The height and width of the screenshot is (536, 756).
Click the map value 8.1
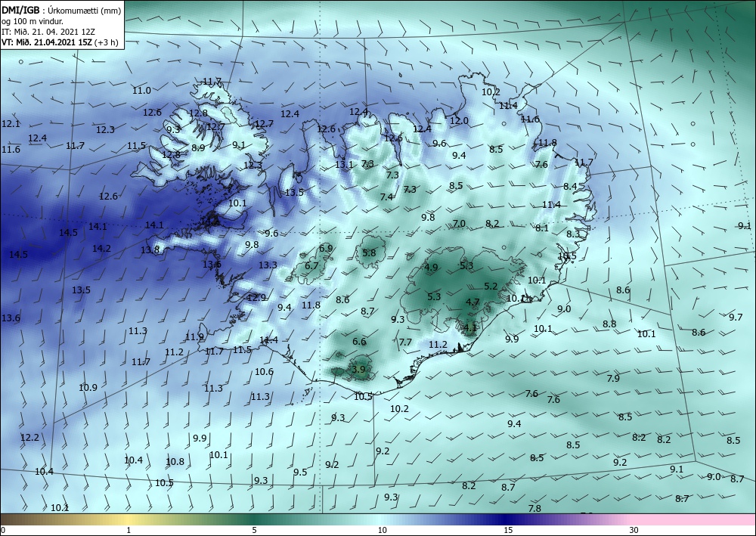[542, 228]
